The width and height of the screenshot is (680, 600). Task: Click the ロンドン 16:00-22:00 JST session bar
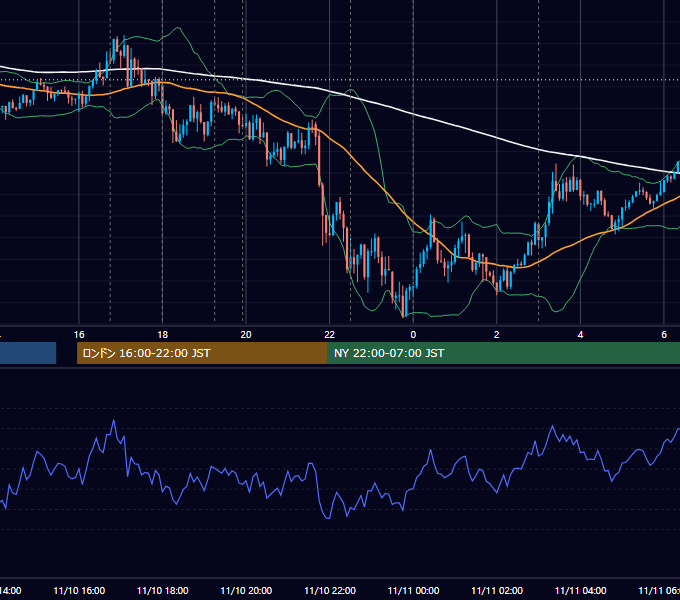coord(202,353)
